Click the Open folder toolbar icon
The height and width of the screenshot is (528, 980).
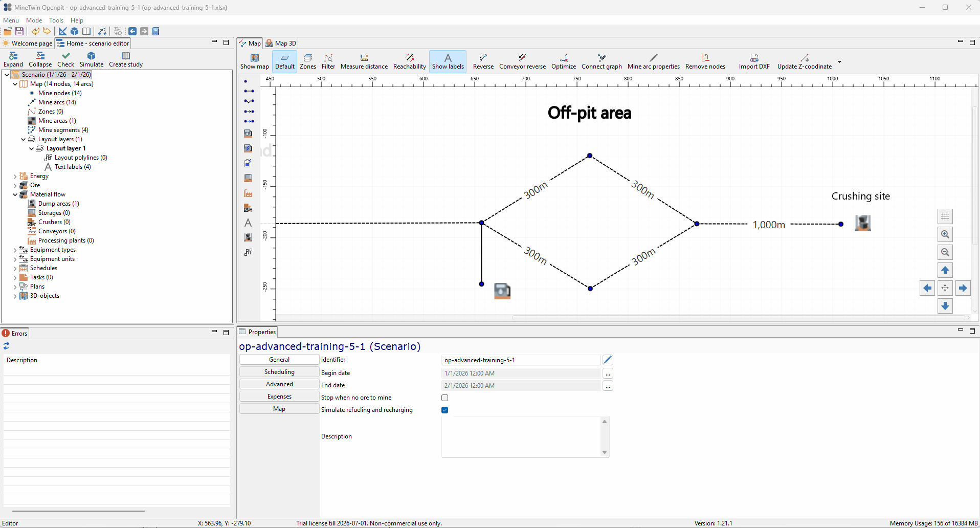click(x=8, y=31)
